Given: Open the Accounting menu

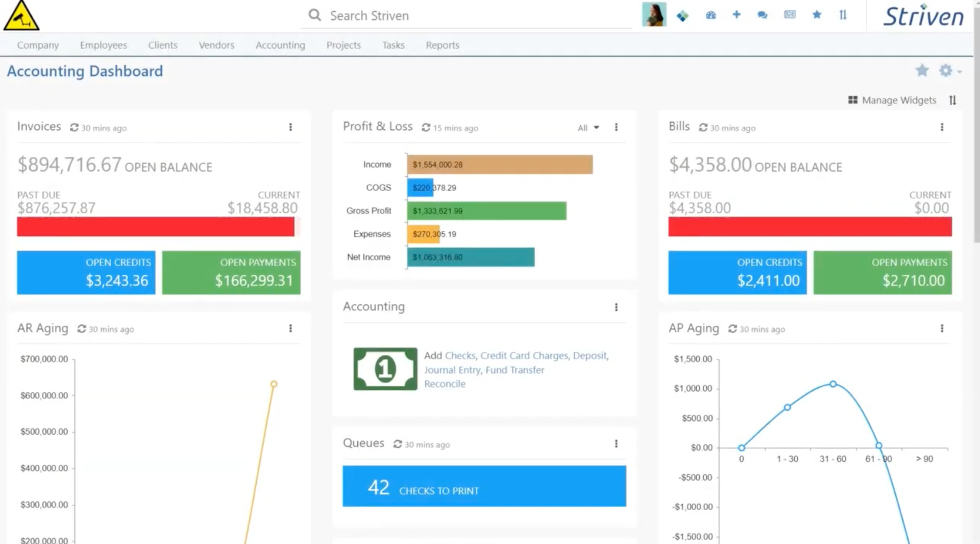Looking at the screenshot, I should tap(280, 45).
